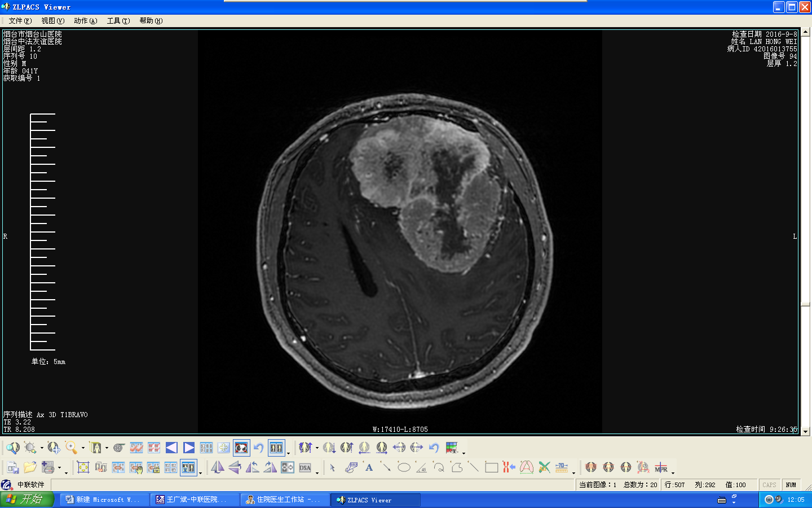Select the ellipse annotation tool
Screen dimensions: 812x508
[x=404, y=467]
